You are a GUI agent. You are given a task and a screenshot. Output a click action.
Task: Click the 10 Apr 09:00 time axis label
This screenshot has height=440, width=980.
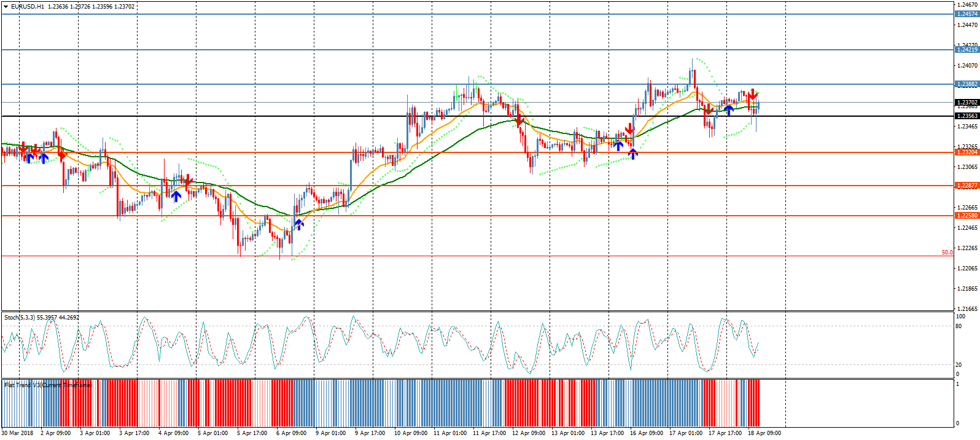[410, 433]
